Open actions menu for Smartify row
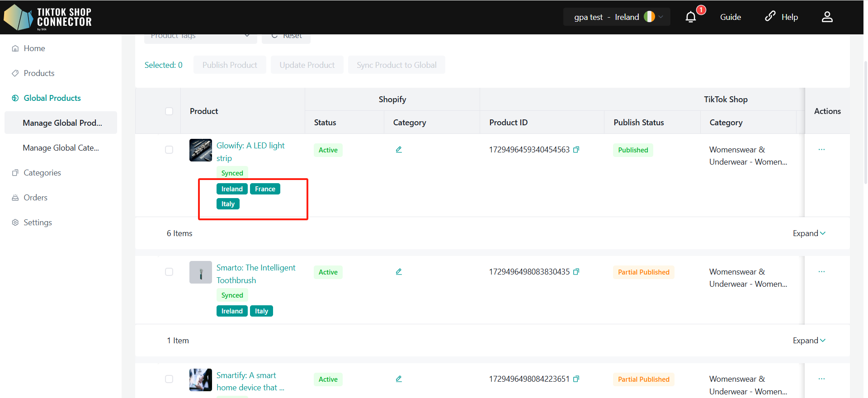Screen dimensions: 868x398 (821, 379)
